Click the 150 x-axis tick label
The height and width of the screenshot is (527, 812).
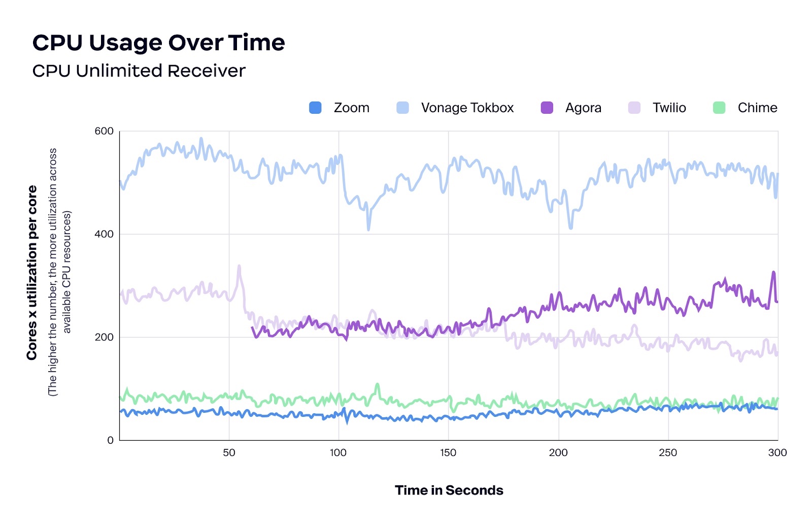(x=448, y=452)
